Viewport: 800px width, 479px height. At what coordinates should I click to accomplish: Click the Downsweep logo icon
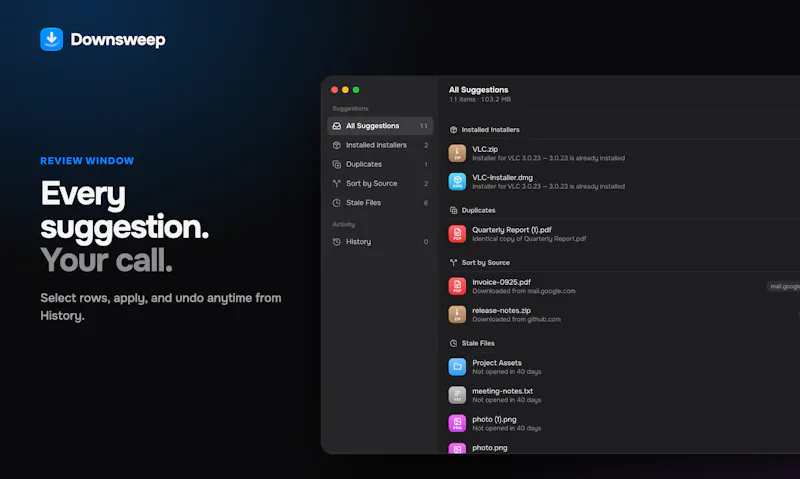pos(52,39)
